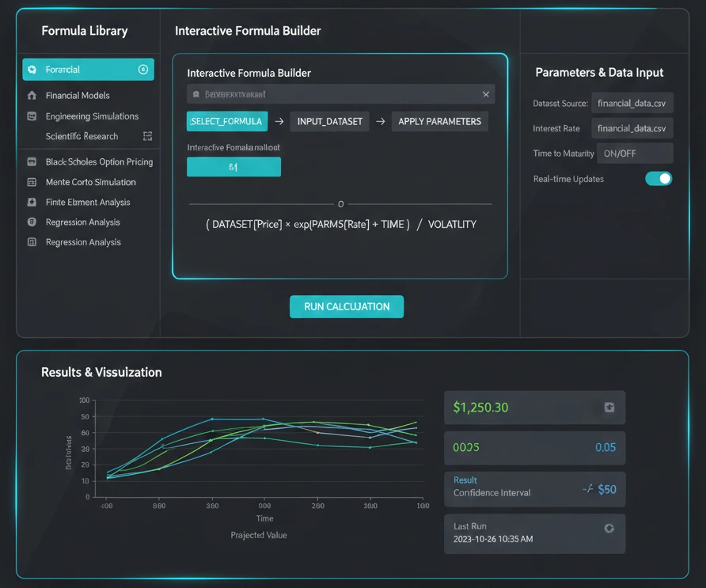This screenshot has height=588, width=706.
Task: Open the Dataset Source financial_data.csv selector
Action: (x=632, y=103)
